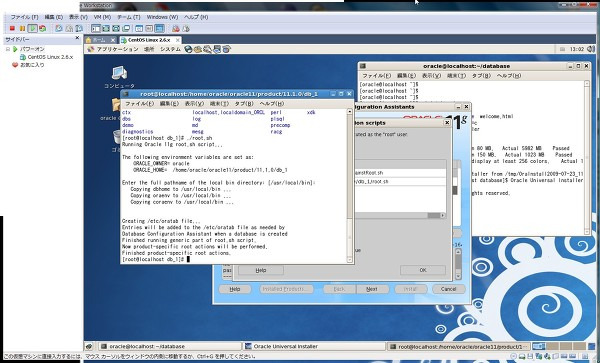This screenshot has height=363, width=600.
Task: Click the Show Desktop icon in bottom panel
Action: (x=89, y=346)
